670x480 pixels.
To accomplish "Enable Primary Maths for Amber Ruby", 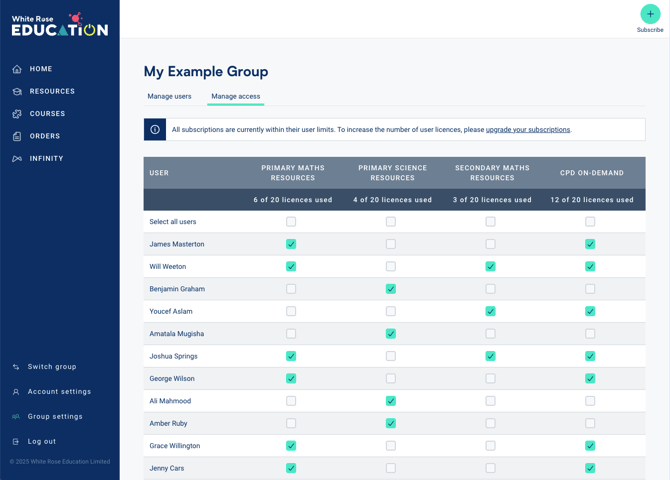I will (291, 423).
